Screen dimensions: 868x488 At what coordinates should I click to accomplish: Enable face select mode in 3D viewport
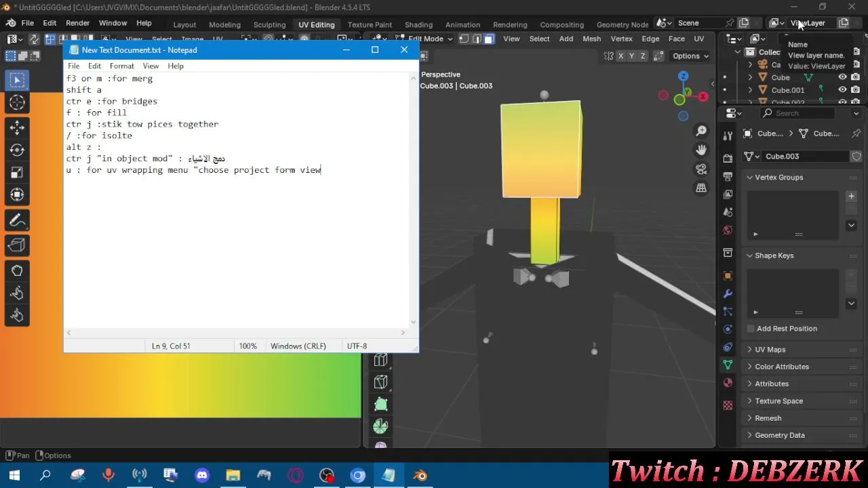coord(489,39)
